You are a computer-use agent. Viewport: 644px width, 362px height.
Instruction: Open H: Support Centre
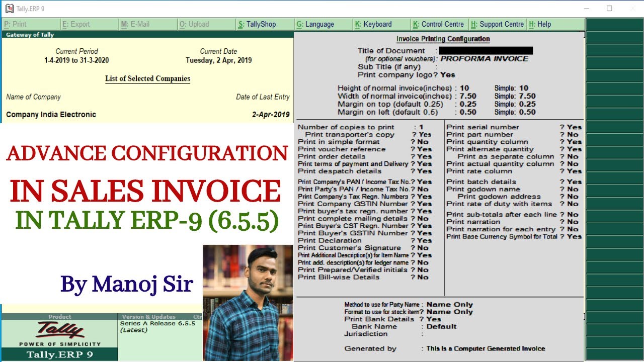[x=498, y=24]
